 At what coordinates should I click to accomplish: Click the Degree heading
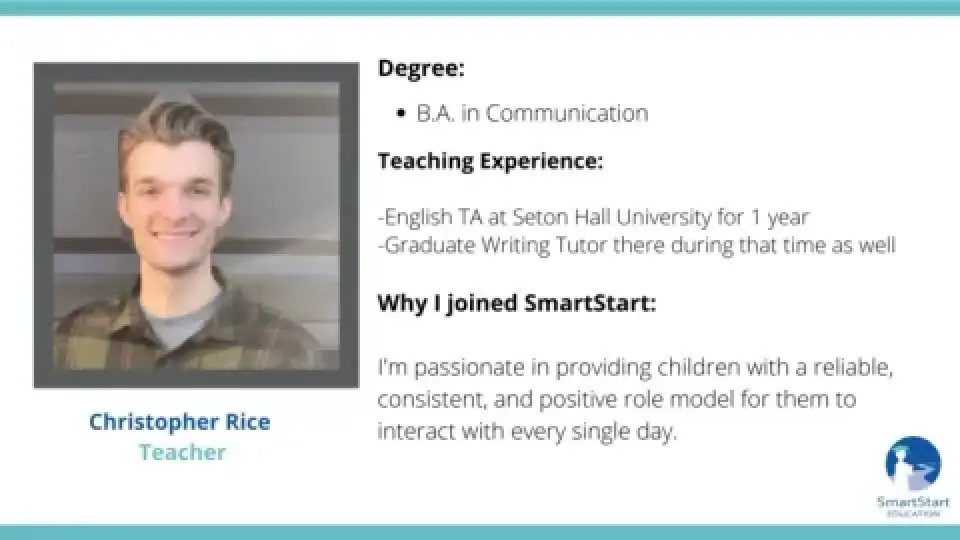coord(421,68)
